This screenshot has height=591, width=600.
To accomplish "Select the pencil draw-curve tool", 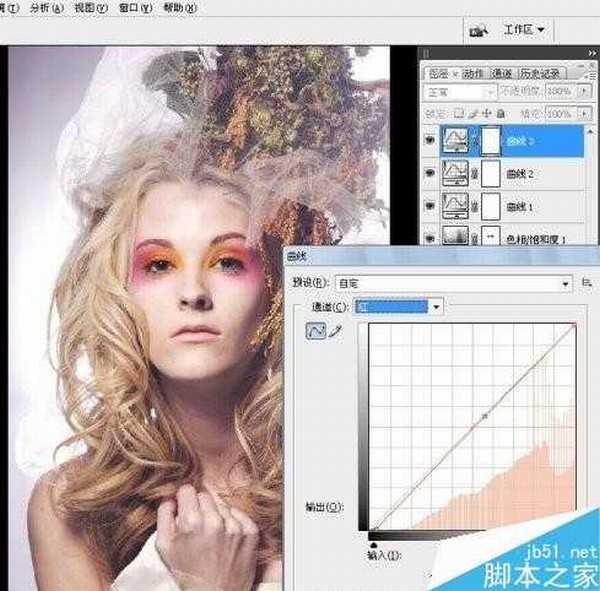I will pos(335,331).
